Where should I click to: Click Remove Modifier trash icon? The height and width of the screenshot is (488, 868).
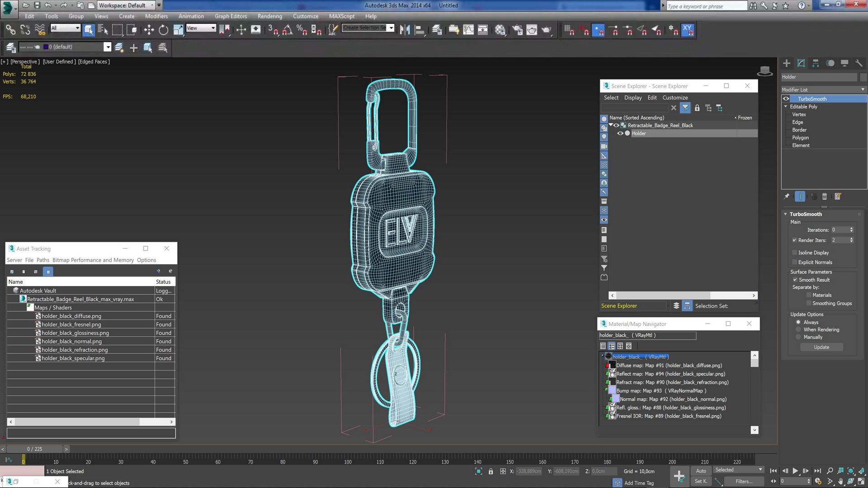825,197
